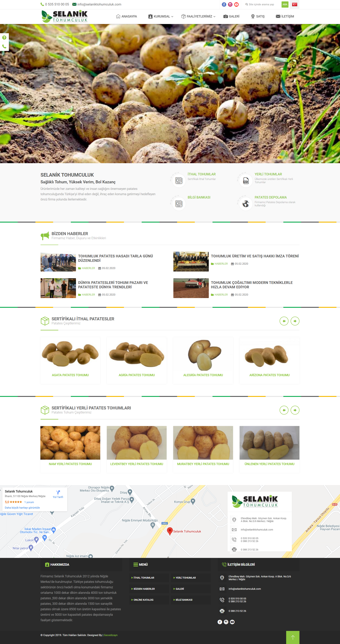Open Agata Patates Tohumu product thumbnail
This screenshot has height=644, width=340.
[70, 354]
